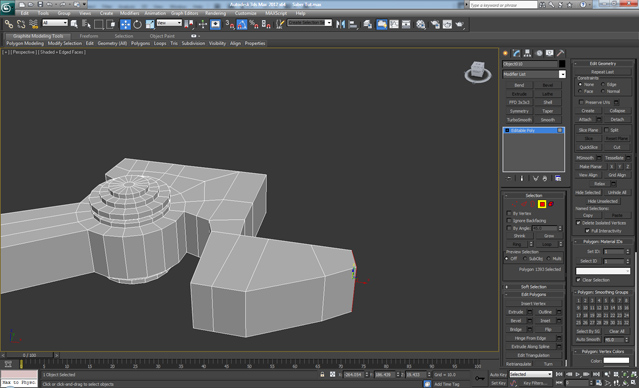Select the Edge constraint radio button
The image size is (639, 388).
click(x=603, y=84)
